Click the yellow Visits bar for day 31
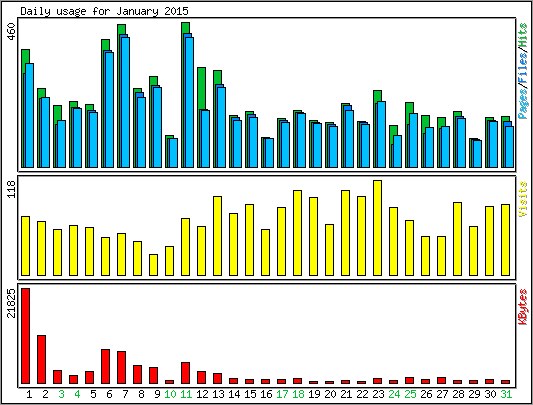This screenshot has height=405, width=533. (505, 240)
